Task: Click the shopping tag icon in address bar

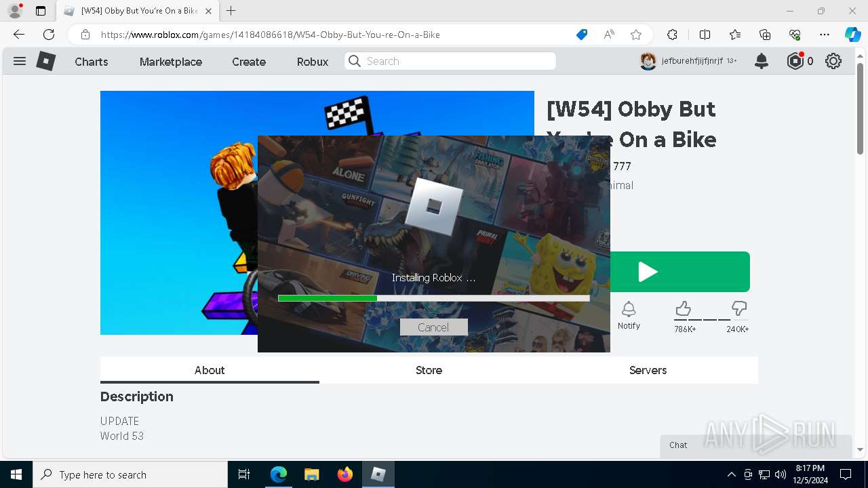Action: point(582,35)
